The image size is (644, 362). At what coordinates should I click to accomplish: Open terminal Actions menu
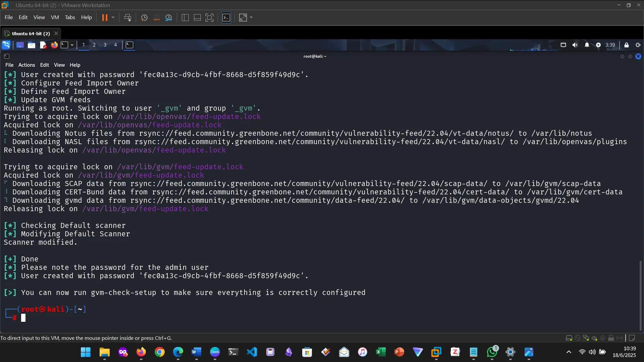(26, 65)
